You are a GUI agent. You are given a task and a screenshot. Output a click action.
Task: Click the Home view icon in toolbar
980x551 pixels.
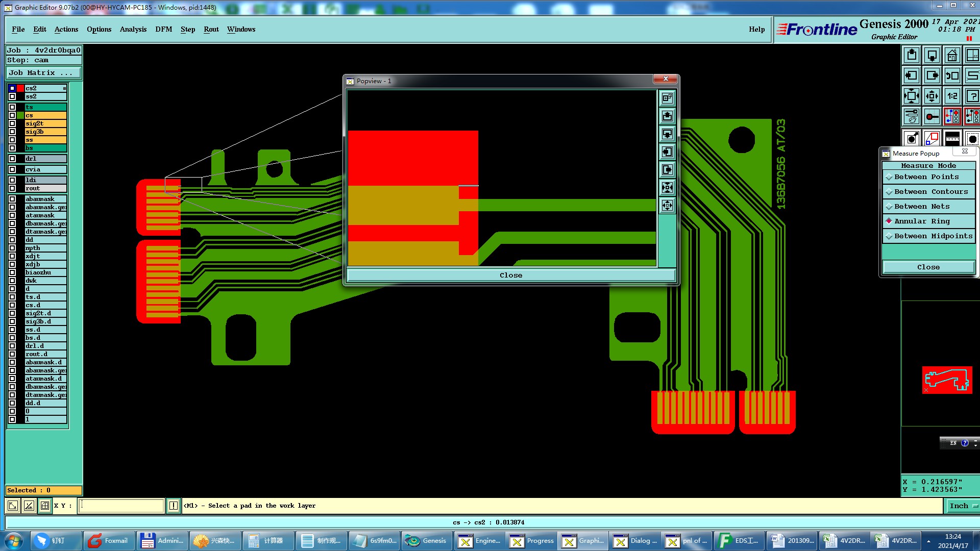952,55
